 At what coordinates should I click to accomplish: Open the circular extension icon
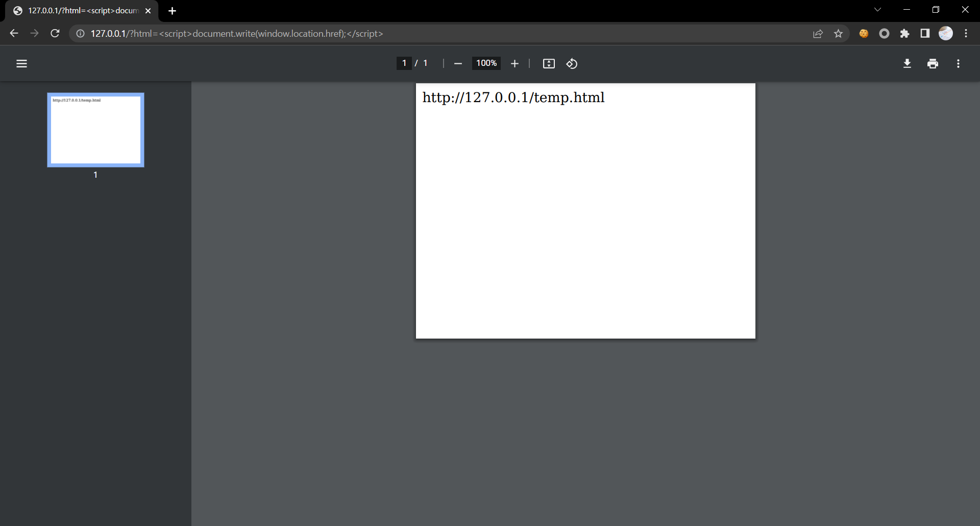point(884,33)
